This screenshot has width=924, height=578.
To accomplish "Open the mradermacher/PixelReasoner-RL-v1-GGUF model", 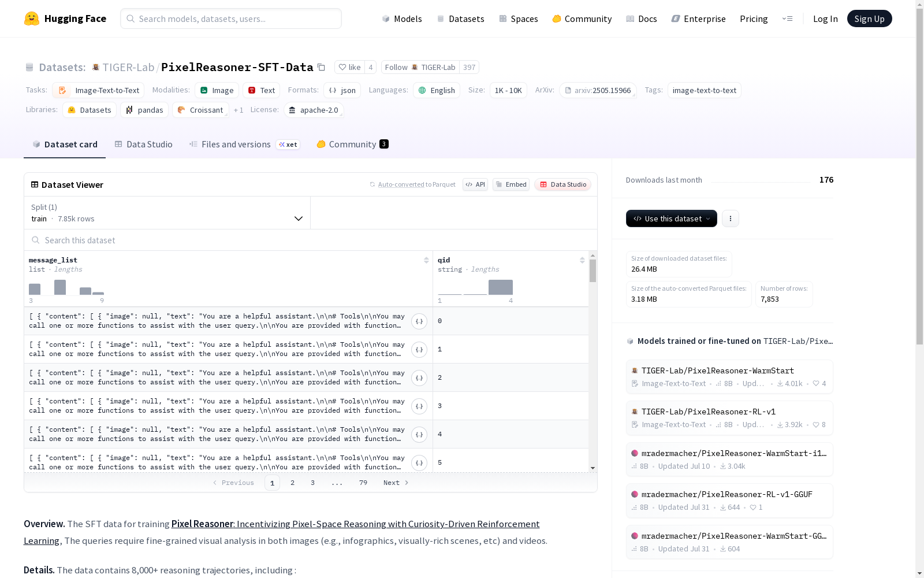I will tap(729, 501).
